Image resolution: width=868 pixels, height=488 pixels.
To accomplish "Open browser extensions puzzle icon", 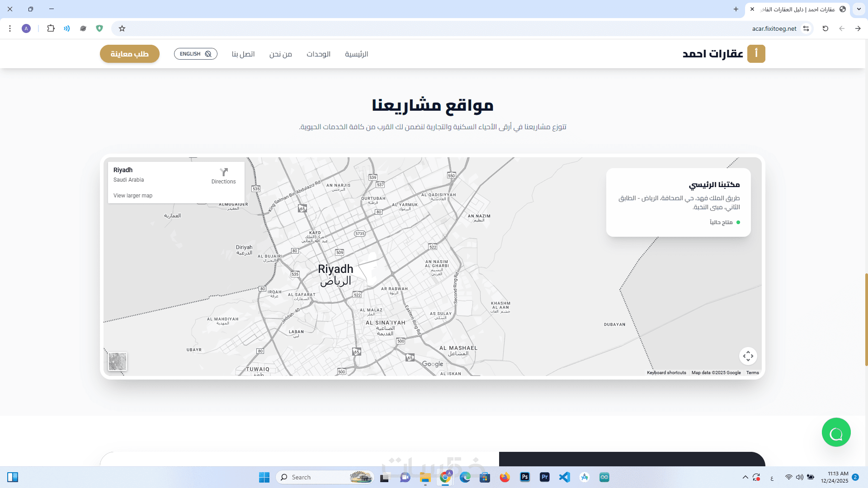I will [x=51, y=28].
